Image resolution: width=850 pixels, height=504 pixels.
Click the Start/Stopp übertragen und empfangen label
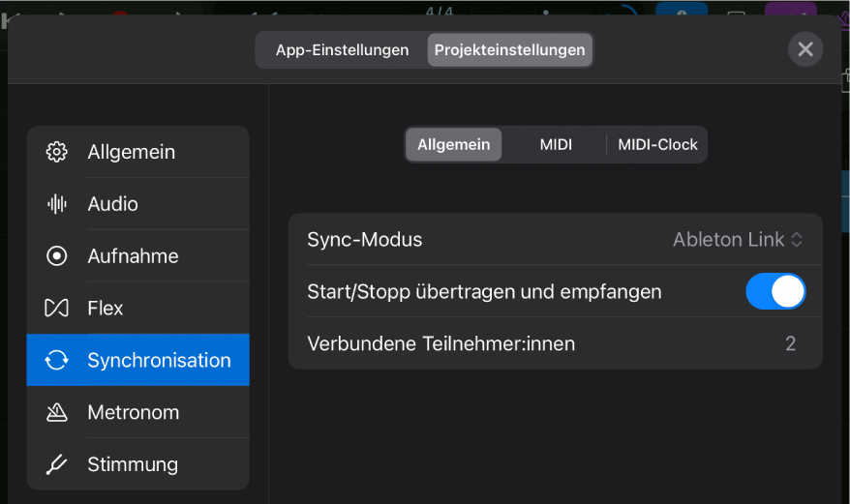coord(484,291)
